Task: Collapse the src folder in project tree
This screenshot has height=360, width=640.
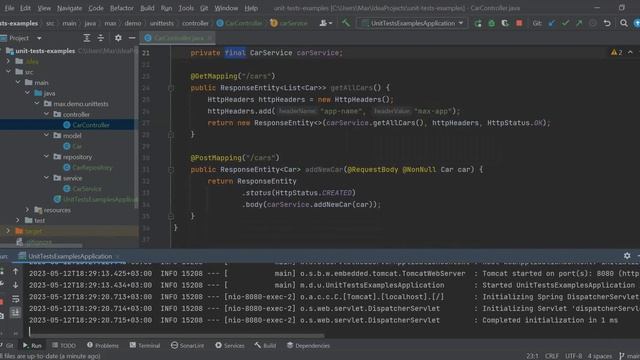Action: (9, 71)
